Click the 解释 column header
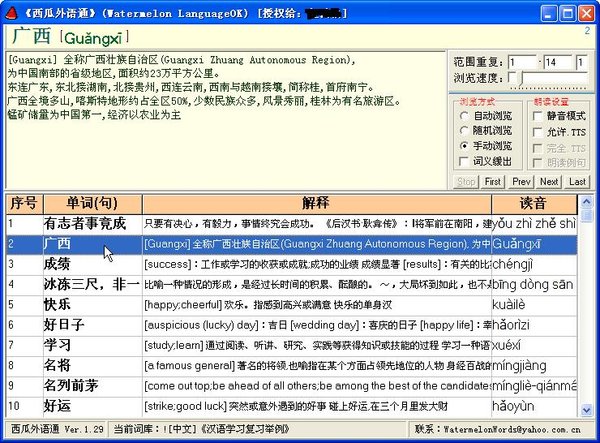The width and height of the screenshot is (600, 443). [x=315, y=202]
